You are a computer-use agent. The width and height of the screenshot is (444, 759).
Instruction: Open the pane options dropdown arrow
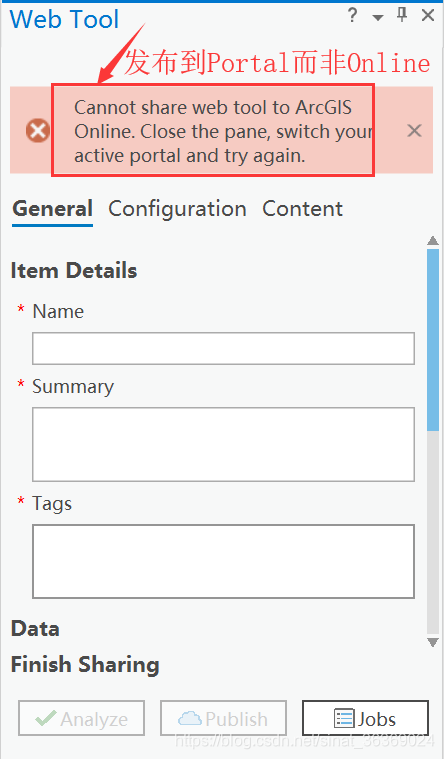(378, 18)
